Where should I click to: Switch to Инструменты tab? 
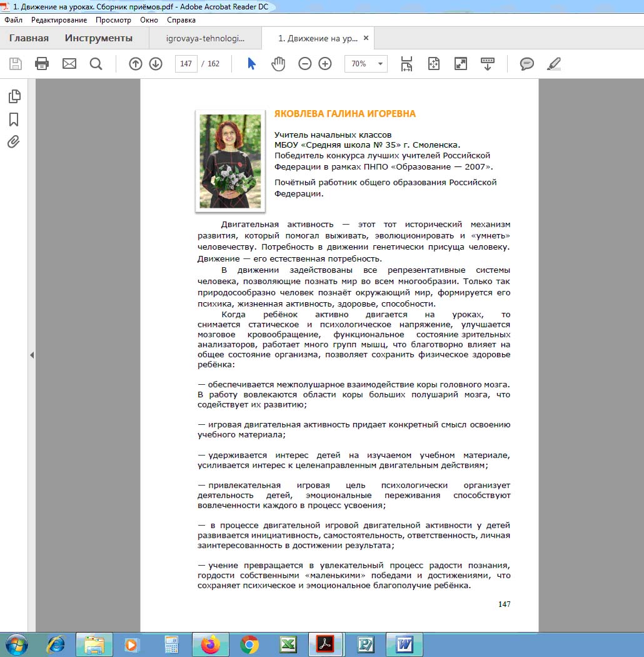coord(98,38)
